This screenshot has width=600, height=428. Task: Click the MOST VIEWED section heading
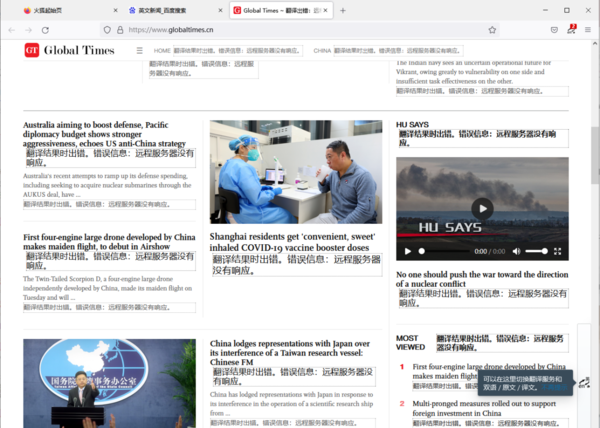pyautogui.click(x=410, y=343)
